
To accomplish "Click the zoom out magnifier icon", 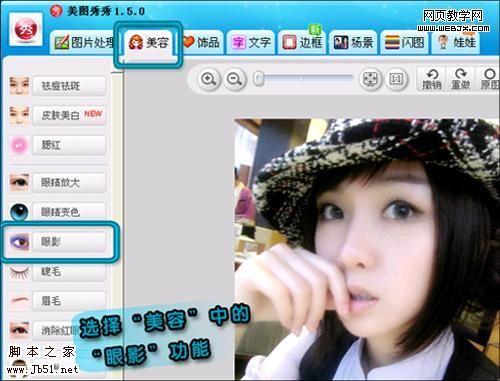I will (x=234, y=79).
